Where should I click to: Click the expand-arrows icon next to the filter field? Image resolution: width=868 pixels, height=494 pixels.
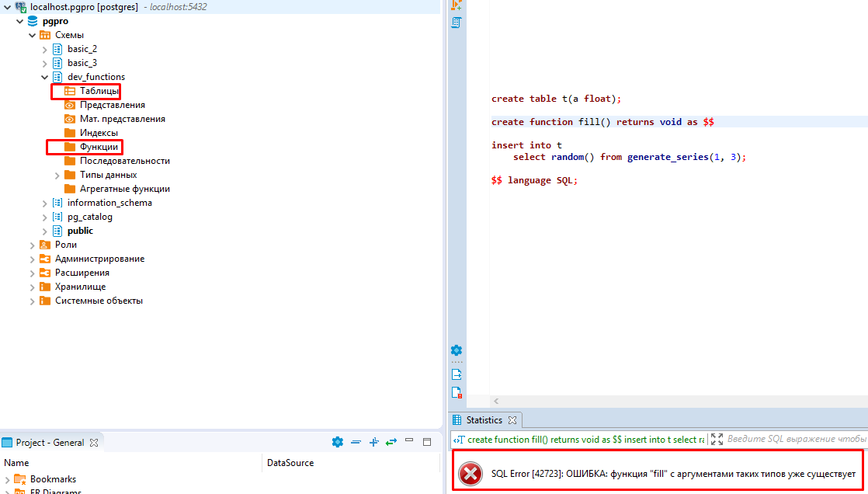717,439
